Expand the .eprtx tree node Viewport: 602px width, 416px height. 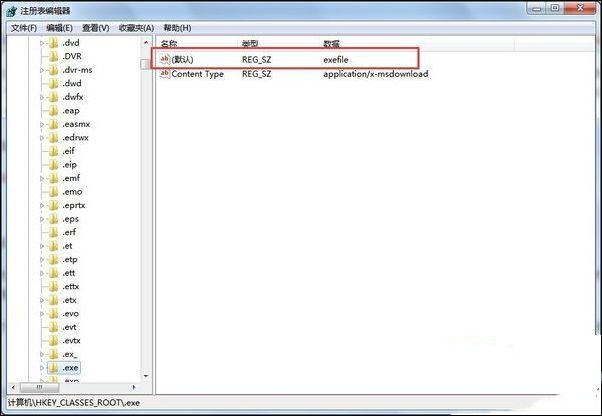click(x=42, y=205)
